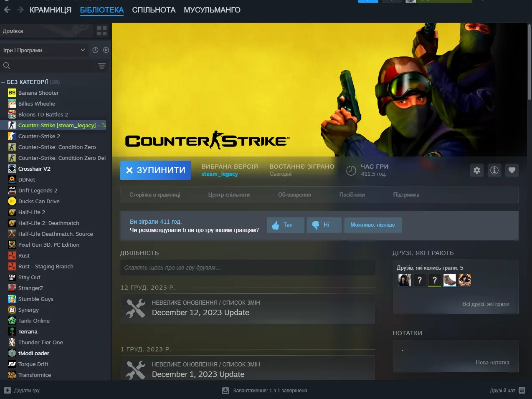
Task: Select Tanki Online in library
Action: coord(34,321)
